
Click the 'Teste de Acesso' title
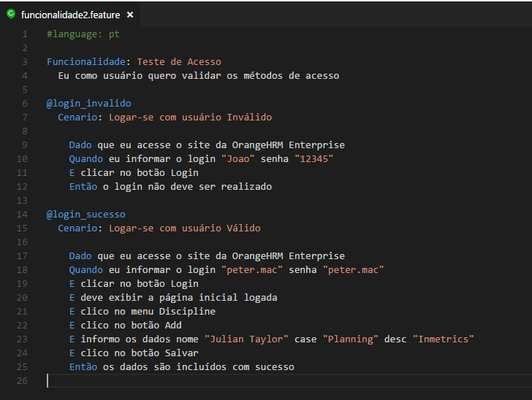(x=179, y=62)
